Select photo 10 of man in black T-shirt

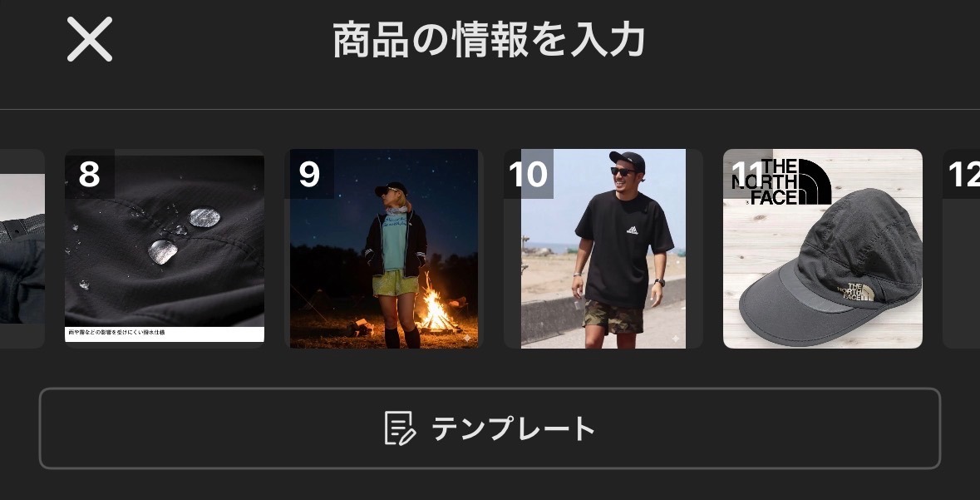coord(603,249)
